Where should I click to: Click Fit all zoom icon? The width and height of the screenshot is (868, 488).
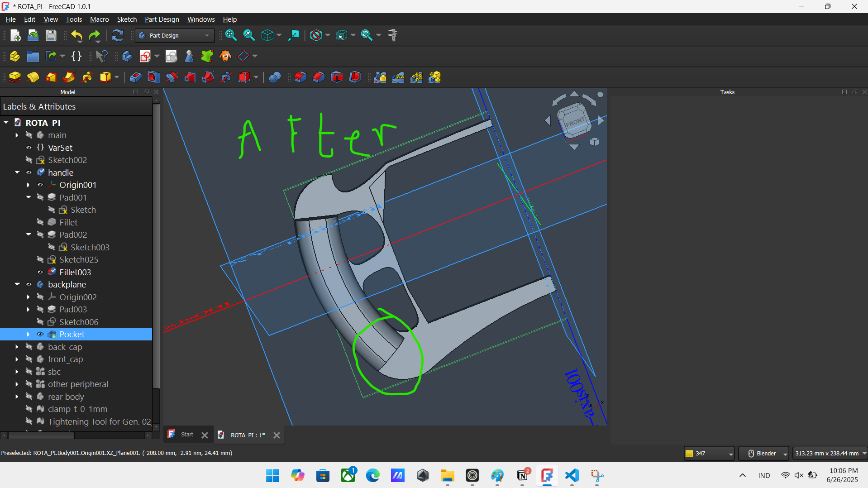[231, 35]
